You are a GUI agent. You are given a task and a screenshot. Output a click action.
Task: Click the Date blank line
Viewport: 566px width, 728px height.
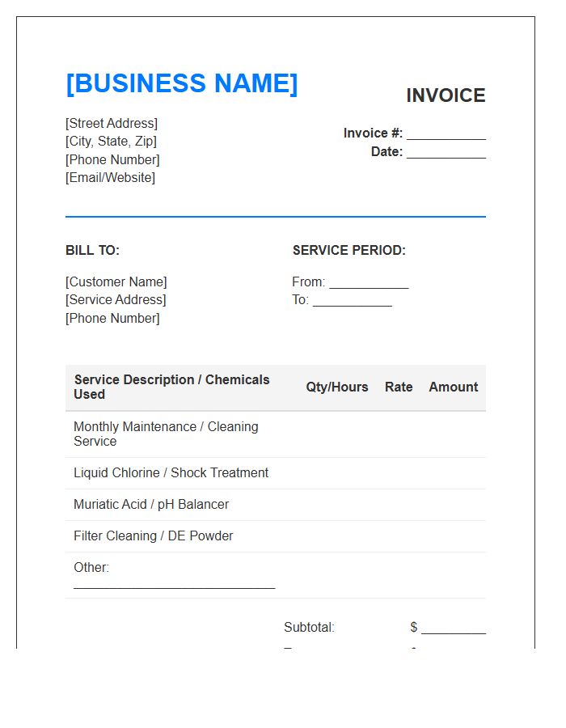(446, 154)
